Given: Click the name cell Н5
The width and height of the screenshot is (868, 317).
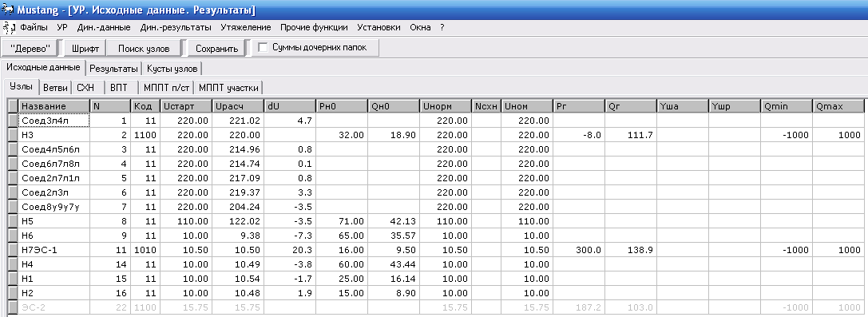Looking at the screenshot, I should coord(54,221).
